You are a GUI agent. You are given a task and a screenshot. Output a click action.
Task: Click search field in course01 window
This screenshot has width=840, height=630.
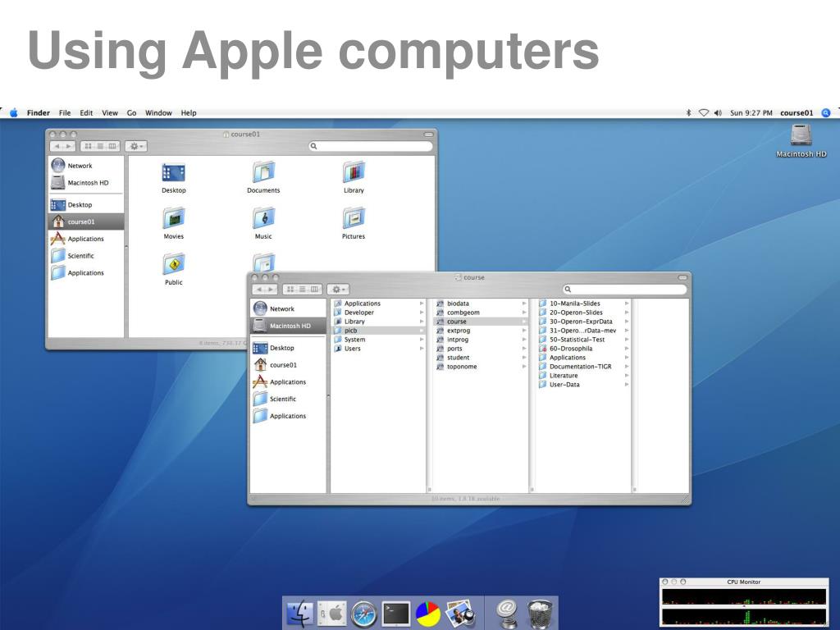point(371,146)
